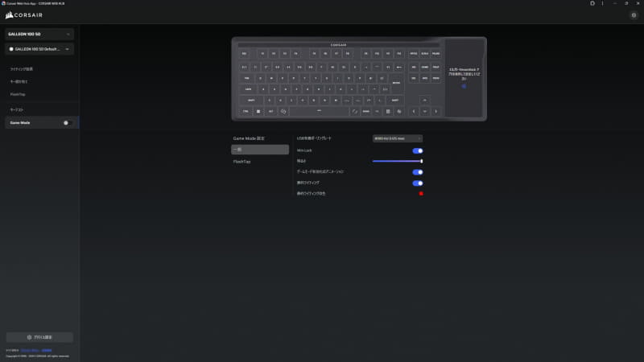Select the General tab under Game Mode settings
Screen dimensions: 644x362
(x=260, y=150)
